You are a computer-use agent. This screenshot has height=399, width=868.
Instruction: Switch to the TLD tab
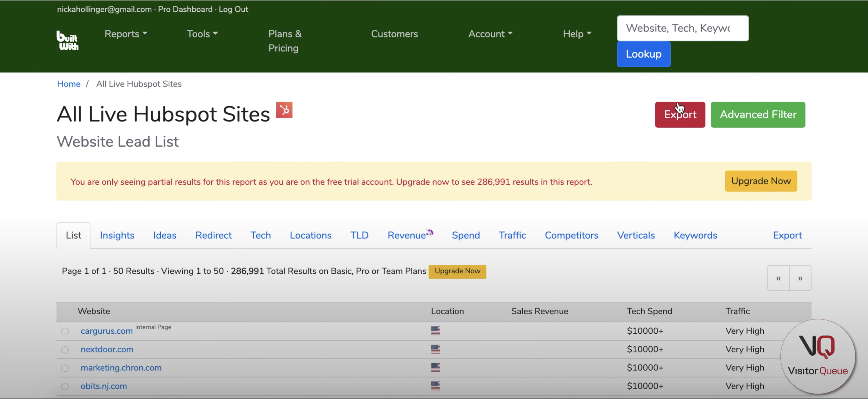coord(359,235)
